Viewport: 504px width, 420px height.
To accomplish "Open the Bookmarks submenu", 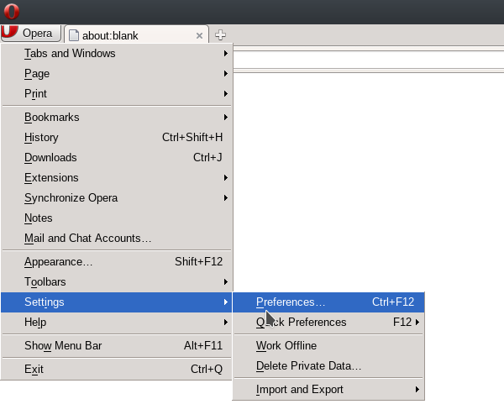I will (x=117, y=118).
